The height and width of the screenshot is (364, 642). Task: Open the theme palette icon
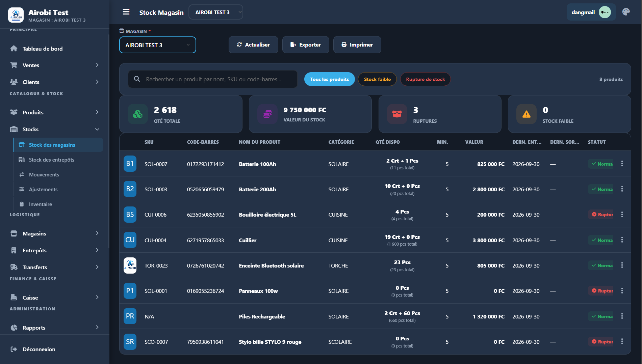[x=626, y=12]
